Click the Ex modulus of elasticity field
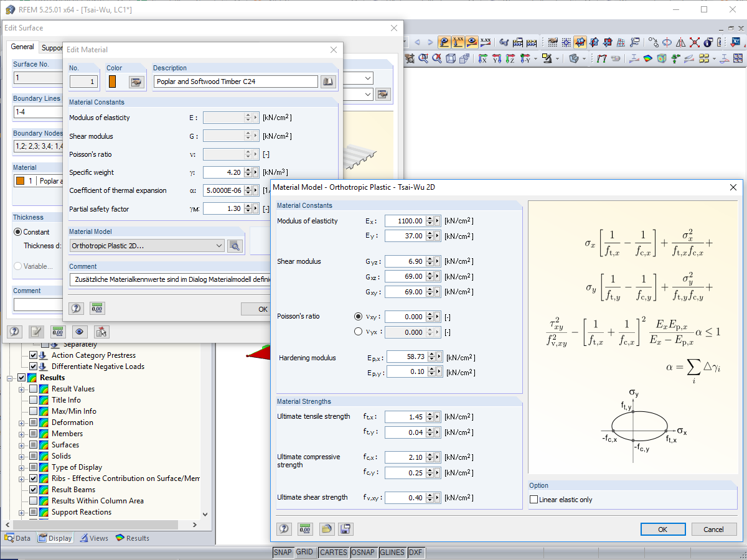Screen dimensions: 747x560 point(405,221)
